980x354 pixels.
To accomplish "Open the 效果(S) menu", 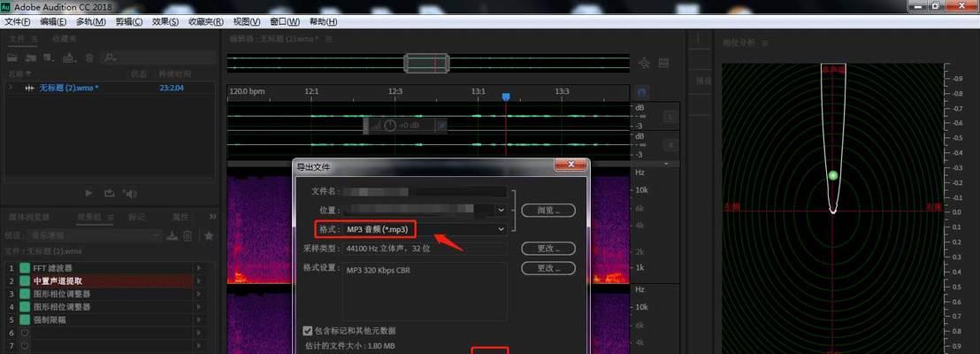I will [x=165, y=21].
